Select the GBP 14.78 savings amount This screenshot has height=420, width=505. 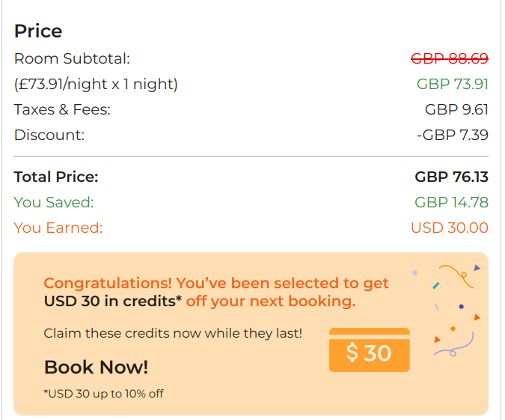tap(451, 202)
